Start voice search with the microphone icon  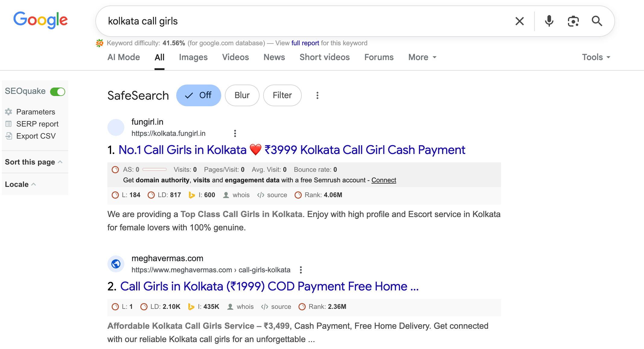[549, 21]
